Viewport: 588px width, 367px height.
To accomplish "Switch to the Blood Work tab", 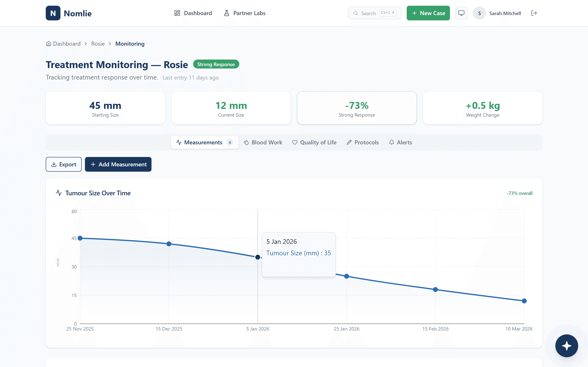I will click(x=263, y=143).
